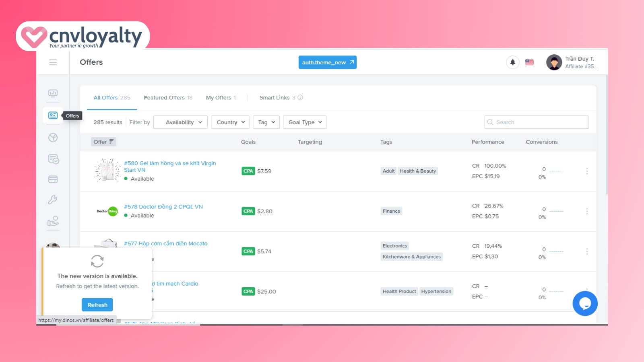Click the Smart Links info tooltip icon
The width and height of the screenshot is (644, 362).
pyautogui.click(x=300, y=97)
